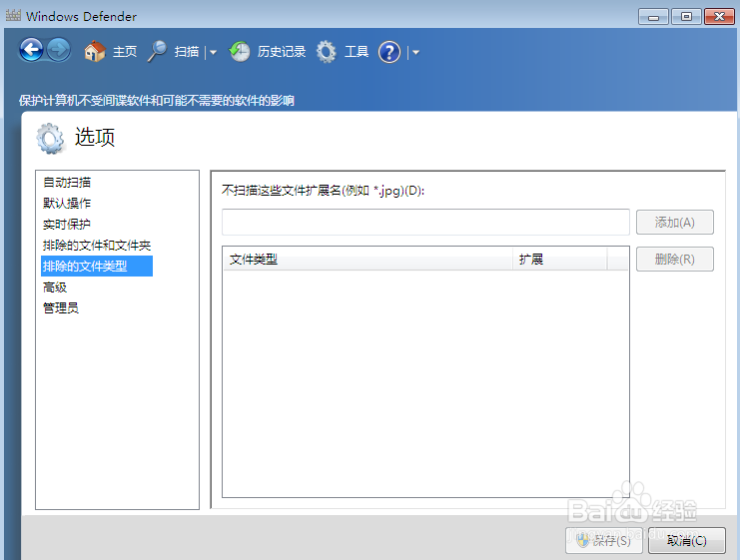
Task: Select 管理员 in options list
Action: click(60, 308)
